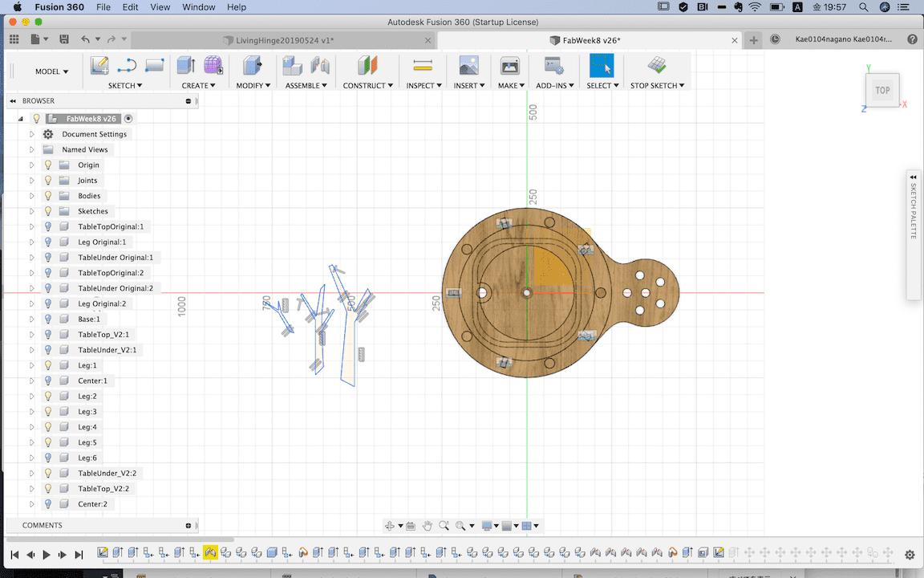Click the Inspect measure ruler icon
The height and width of the screenshot is (578, 924).
[x=422, y=66]
